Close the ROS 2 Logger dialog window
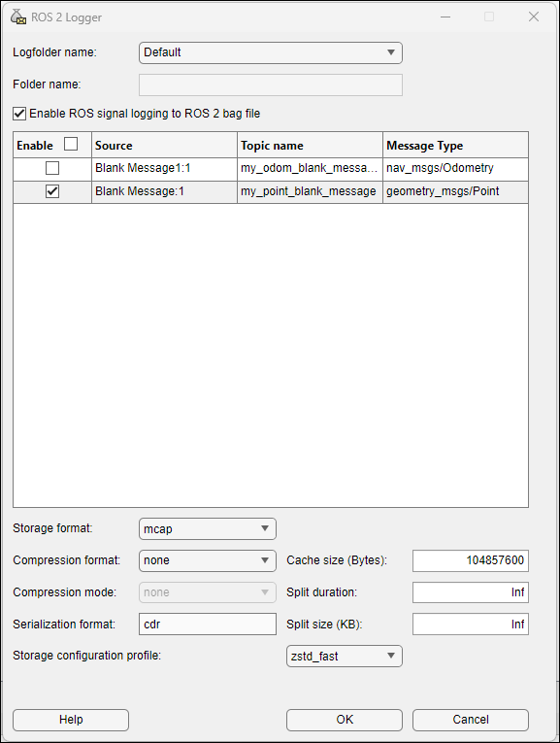Viewport: 560px width, 743px height. coord(534,17)
